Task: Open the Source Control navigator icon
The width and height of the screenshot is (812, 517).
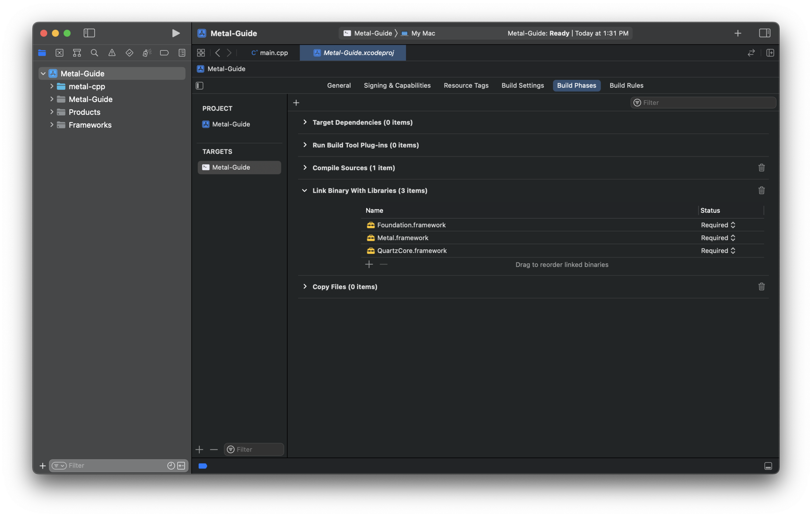Action: click(x=59, y=53)
